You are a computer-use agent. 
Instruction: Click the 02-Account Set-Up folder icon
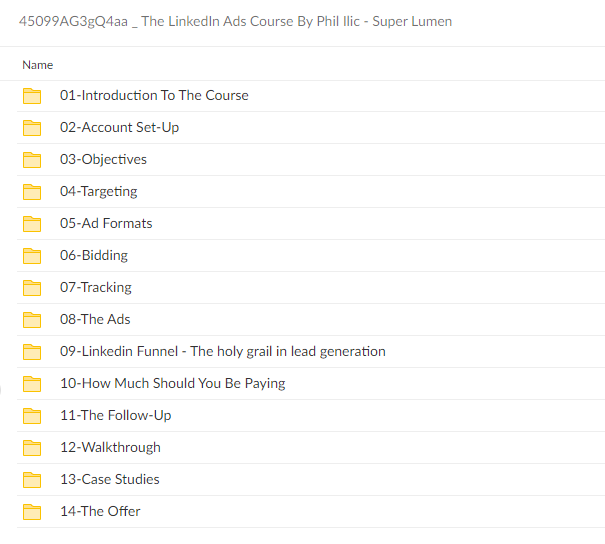coord(32,128)
